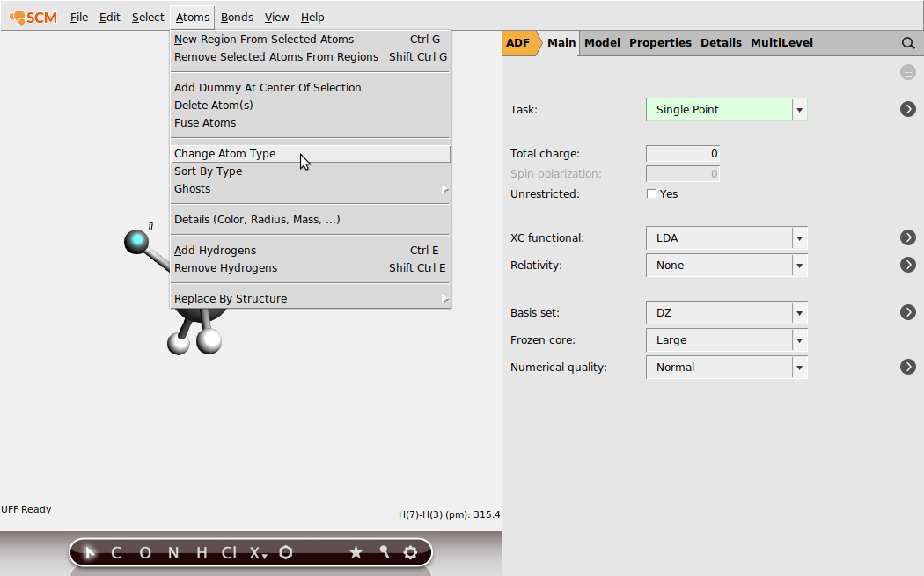Choose the Hydrogen (H) atom tool
Image resolution: width=924 pixels, height=576 pixels.
tap(202, 552)
